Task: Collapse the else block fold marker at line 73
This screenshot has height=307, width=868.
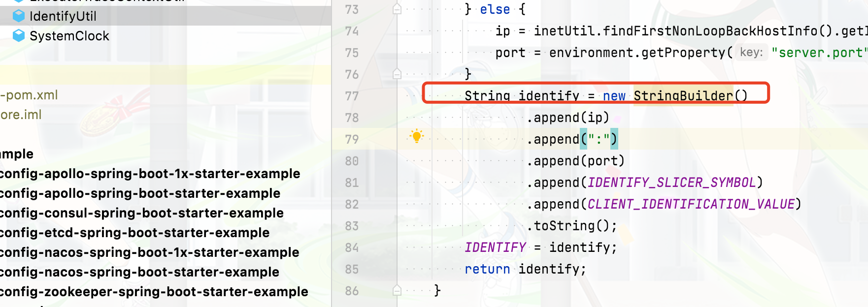Action: pos(397,9)
